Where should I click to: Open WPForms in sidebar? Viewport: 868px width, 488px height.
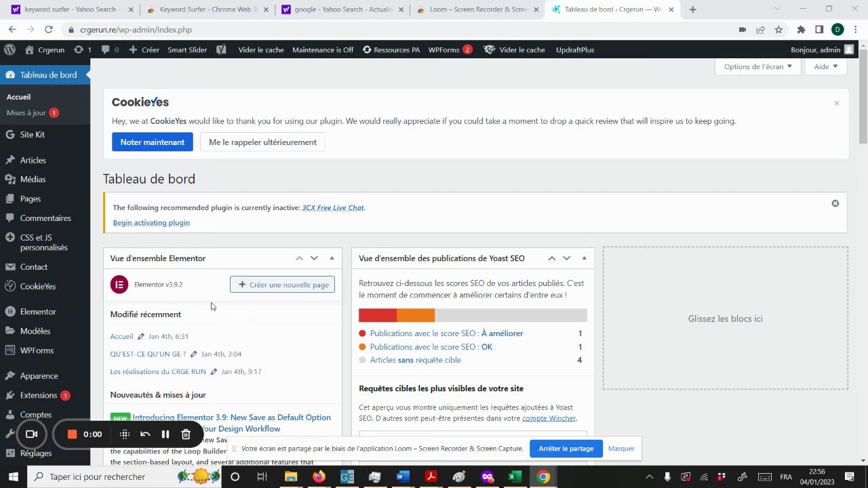(45, 350)
